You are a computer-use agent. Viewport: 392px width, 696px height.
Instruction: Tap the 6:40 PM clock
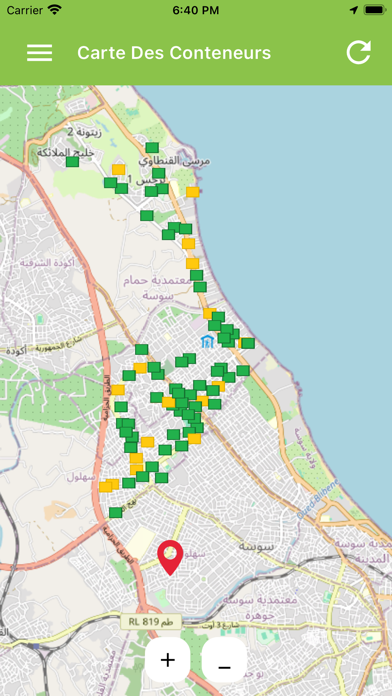pos(196,10)
